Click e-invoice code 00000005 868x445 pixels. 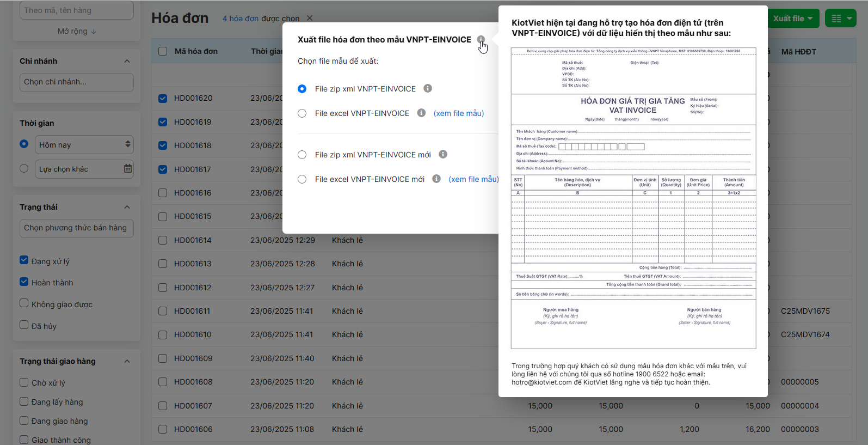coord(800,382)
